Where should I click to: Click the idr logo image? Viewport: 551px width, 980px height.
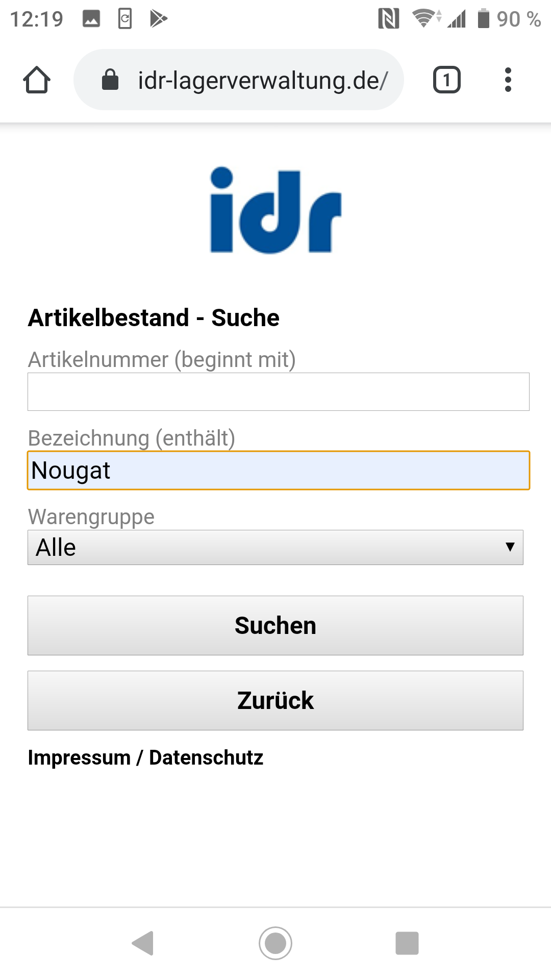(x=275, y=210)
